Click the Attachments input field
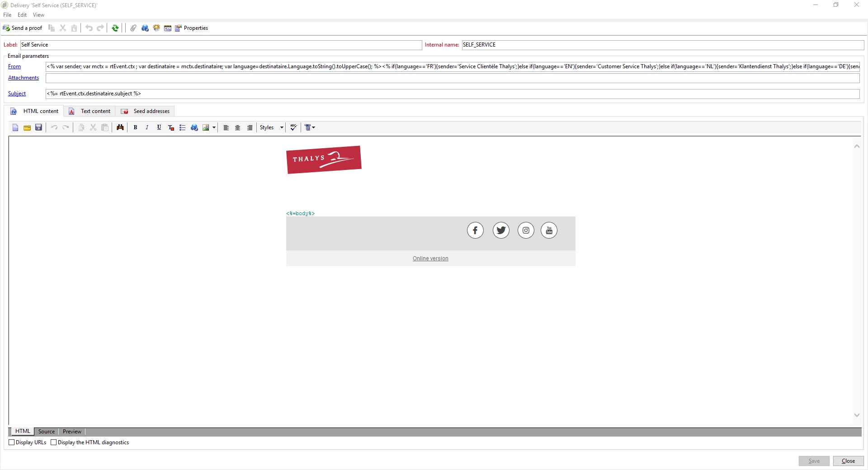This screenshot has width=868, height=470. pos(453,78)
